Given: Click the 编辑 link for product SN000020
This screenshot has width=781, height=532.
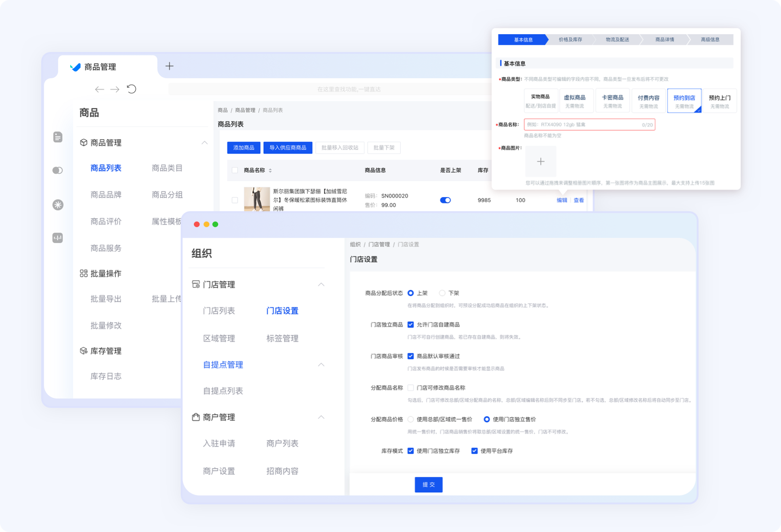Looking at the screenshot, I should click(x=560, y=200).
